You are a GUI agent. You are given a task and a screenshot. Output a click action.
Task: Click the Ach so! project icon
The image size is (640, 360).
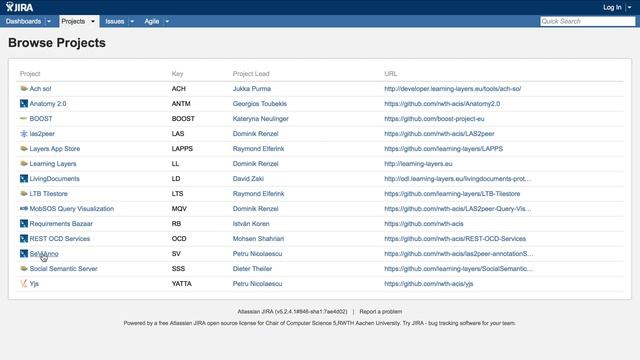pos(24,89)
